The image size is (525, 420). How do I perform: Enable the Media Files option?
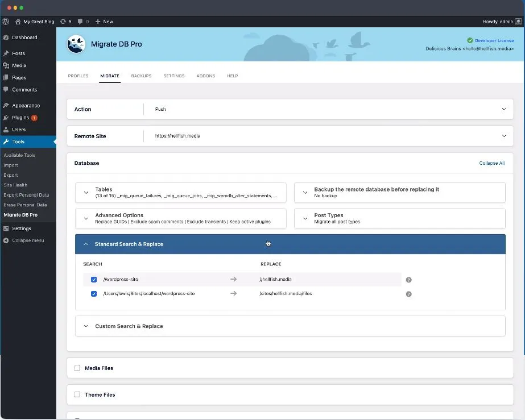pyautogui.click(x=77, y=368)
